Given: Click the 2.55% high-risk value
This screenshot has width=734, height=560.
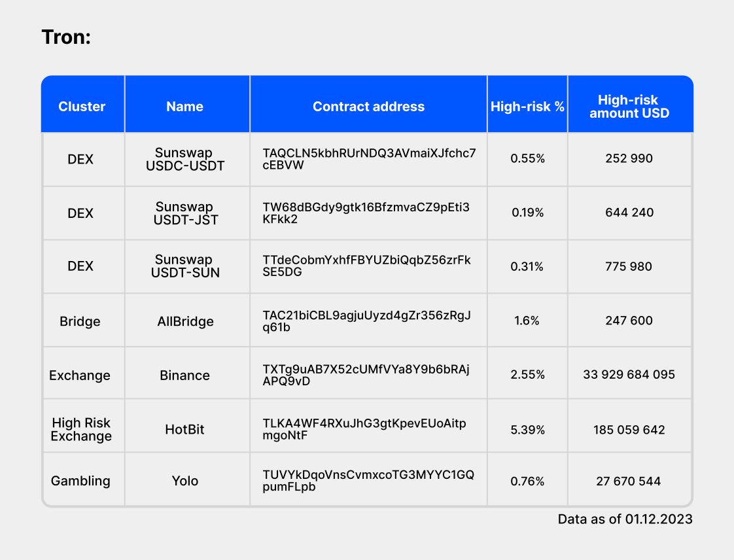Looking at the screenshot, I should 527,375.
